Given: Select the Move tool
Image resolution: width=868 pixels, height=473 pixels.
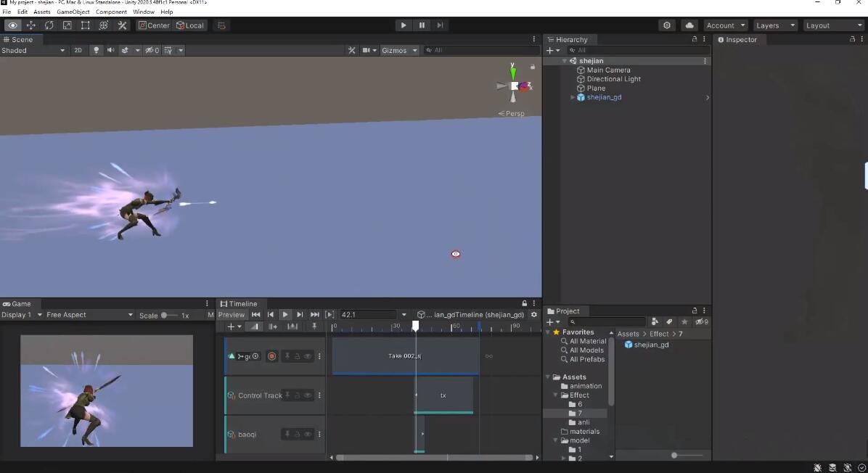Looking at the screenshot, I should 31,25.
